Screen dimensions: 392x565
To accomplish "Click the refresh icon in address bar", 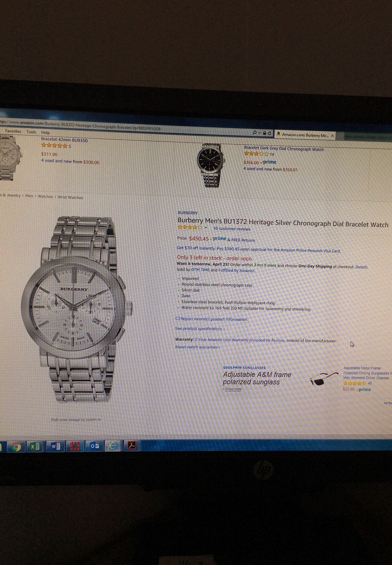I will 269,133.
